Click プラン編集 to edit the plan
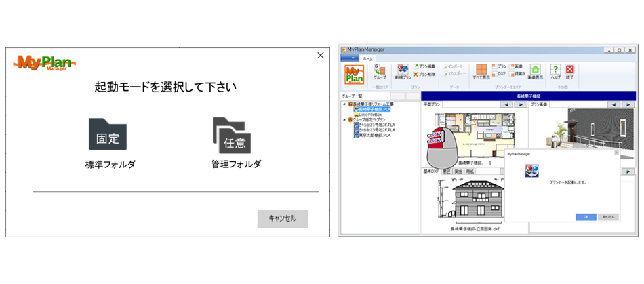This screenshot has width=644, height=284. [424, 66]
